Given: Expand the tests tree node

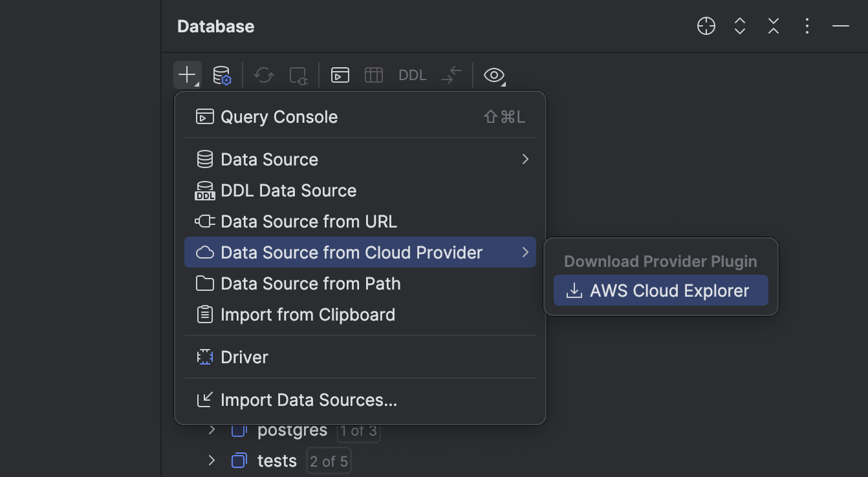Looking at the screenshot, I should point(210,460).
